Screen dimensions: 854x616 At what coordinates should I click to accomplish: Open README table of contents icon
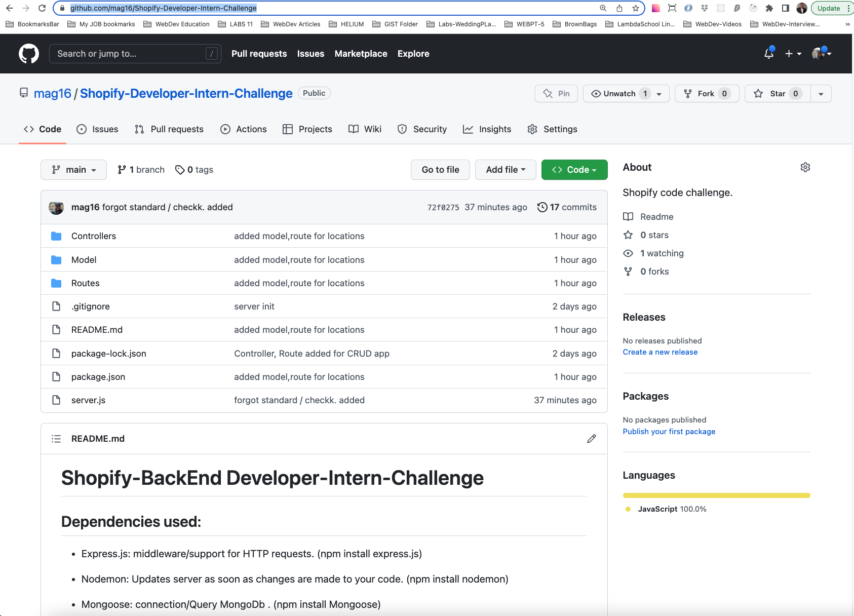[56, 439]
